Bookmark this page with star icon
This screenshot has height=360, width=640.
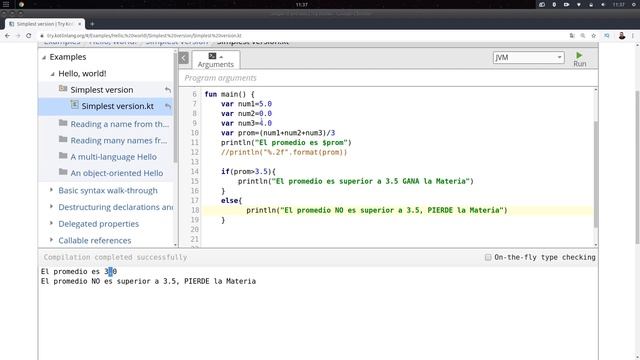click(593, 36)
